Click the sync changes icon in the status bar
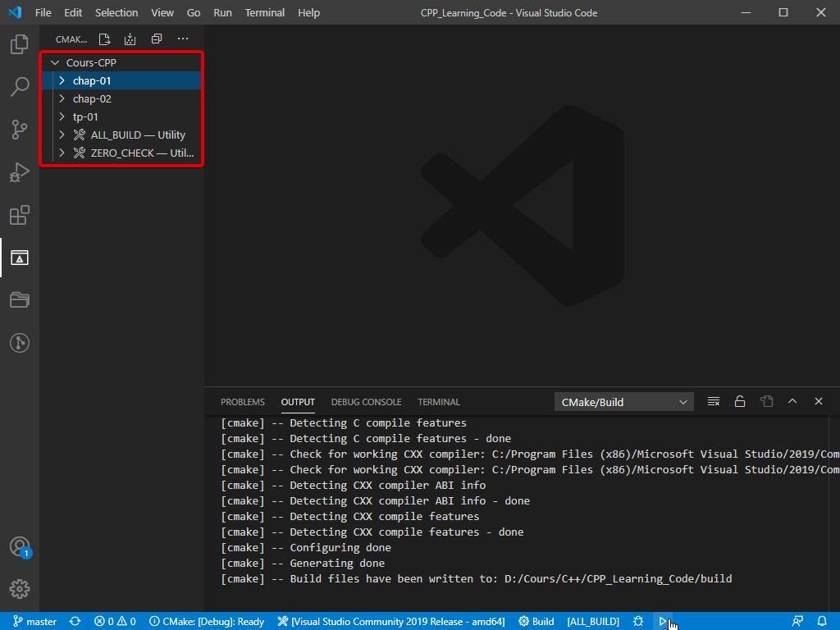Screen dimensions: 840x630 pos(75,622)
